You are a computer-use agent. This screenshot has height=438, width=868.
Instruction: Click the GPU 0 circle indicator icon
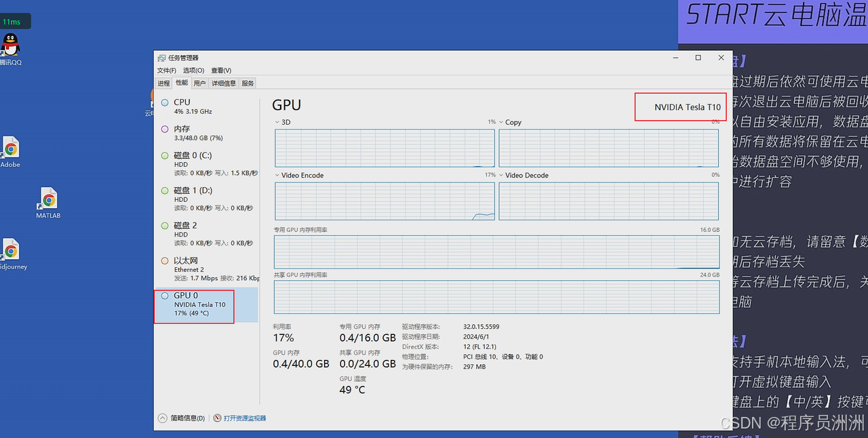click(x=165, y=296)
